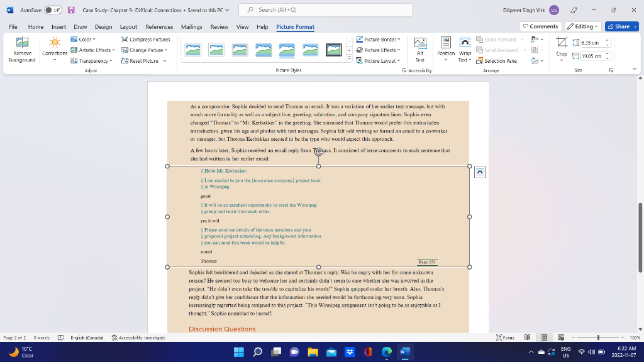Switch to Insert tab
Image resolution: width=644 pixels, height=362 pixels.
(58, 26)
